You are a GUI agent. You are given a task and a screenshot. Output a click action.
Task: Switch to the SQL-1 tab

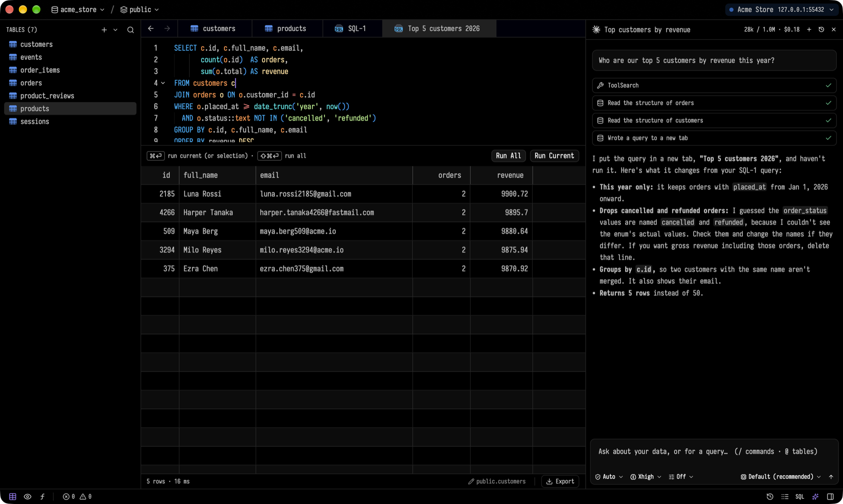[353, 29]
